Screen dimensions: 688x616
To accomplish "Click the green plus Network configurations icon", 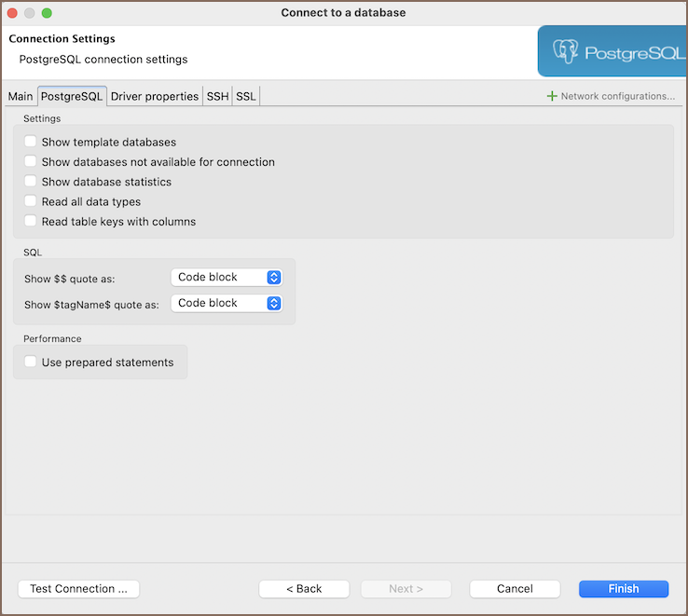I will click(x=552, y=96).
